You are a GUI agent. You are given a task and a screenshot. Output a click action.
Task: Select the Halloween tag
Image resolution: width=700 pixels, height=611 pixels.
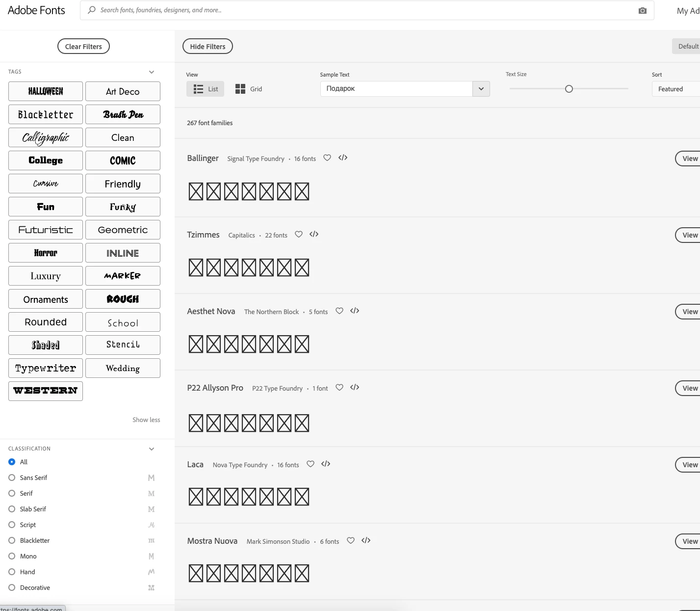pyautogui.click(x=46, y=91)
